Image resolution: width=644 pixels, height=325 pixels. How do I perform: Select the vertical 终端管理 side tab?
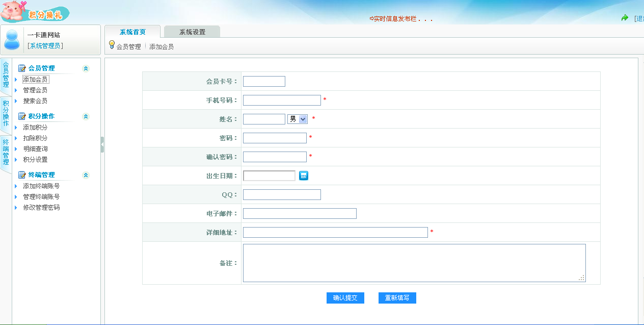(6, 152)
